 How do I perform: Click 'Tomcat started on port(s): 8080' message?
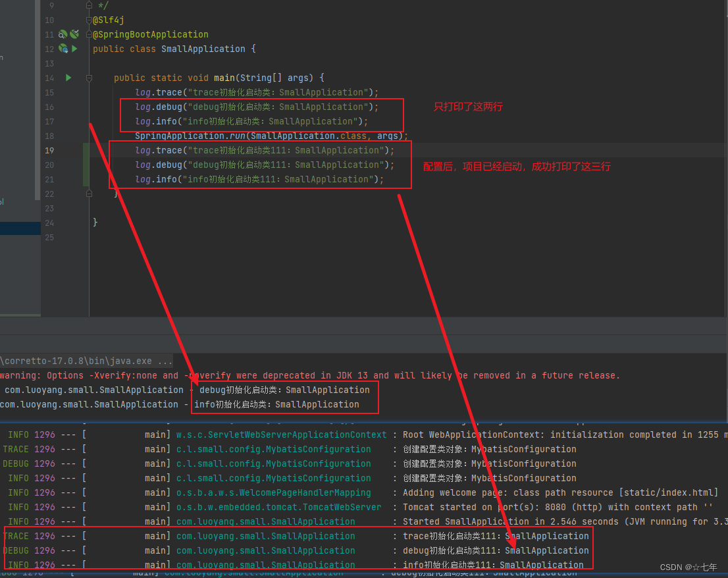click(558, 507)
